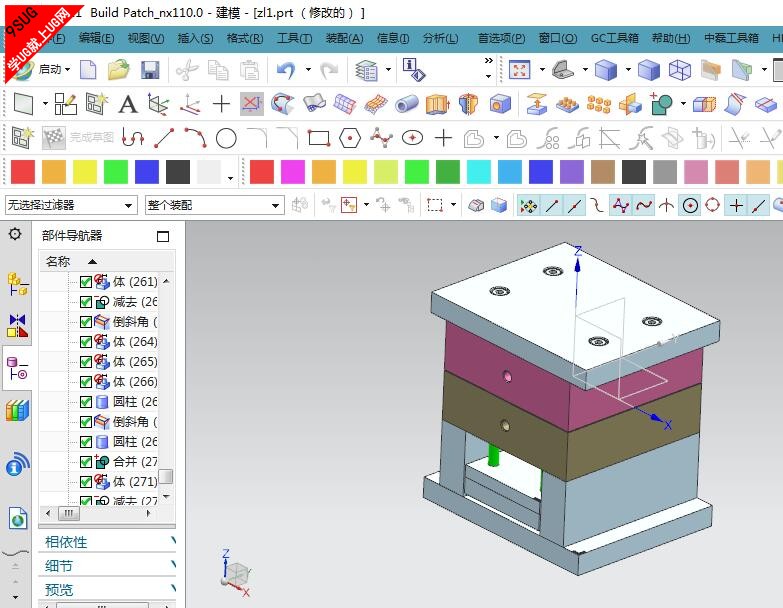This screenshot has height=608, width=783.
Task: Open the 分析(L) menu
Action: click(440, 38)
